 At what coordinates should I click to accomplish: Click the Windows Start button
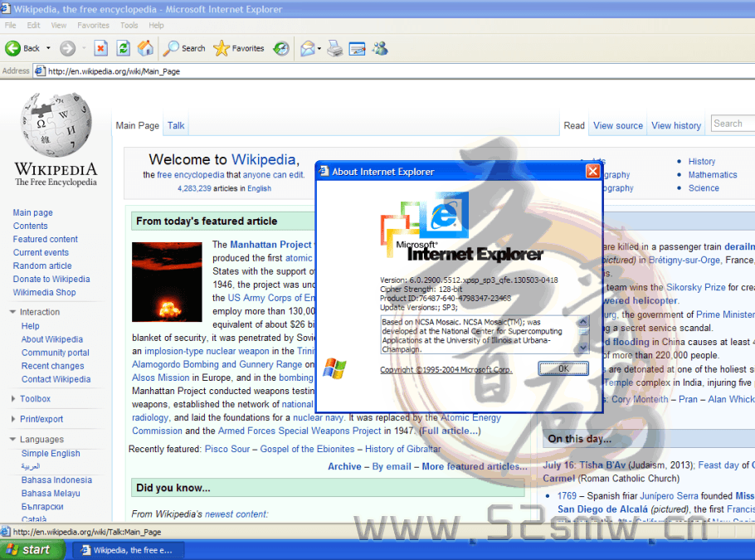(x=32, y=550)
